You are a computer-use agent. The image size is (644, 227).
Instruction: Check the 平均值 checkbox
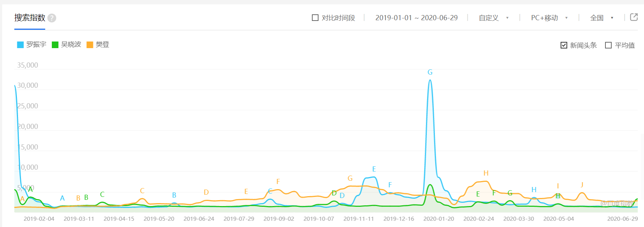(608, 45)
